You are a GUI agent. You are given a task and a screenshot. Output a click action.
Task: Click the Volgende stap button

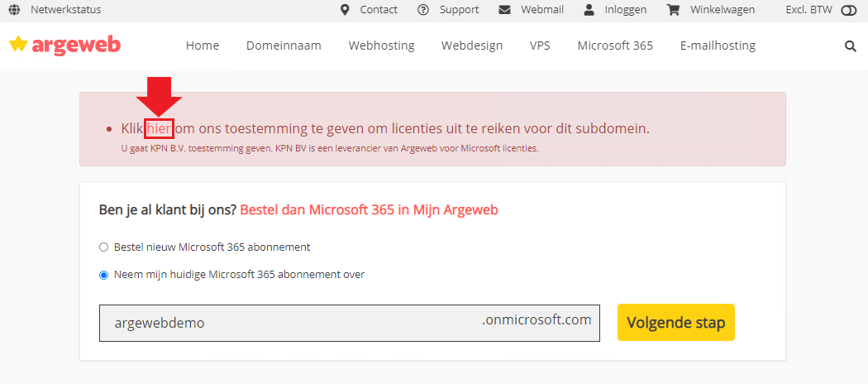(676, 323)
